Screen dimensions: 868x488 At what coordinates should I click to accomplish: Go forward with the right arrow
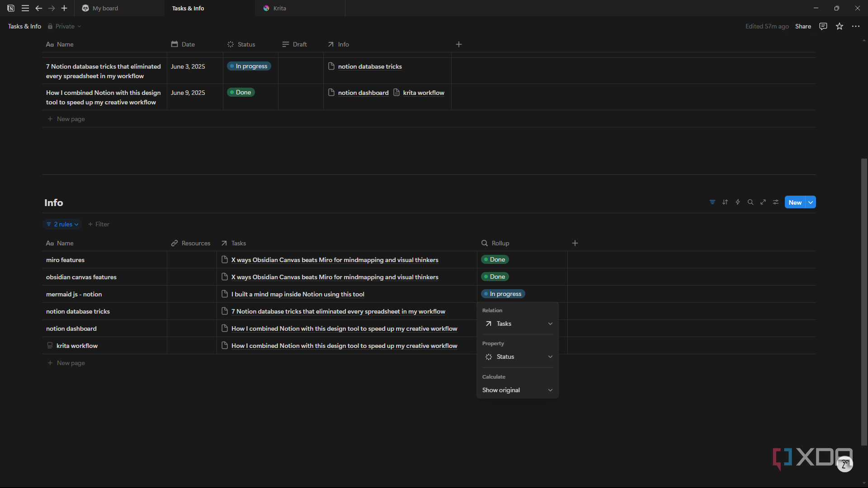coord(52,8)
